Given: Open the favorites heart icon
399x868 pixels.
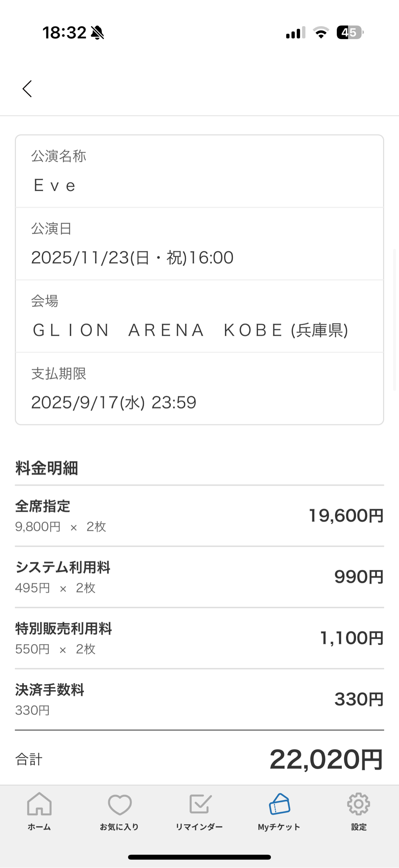Looking at the screenshot, I should (119, 804).
